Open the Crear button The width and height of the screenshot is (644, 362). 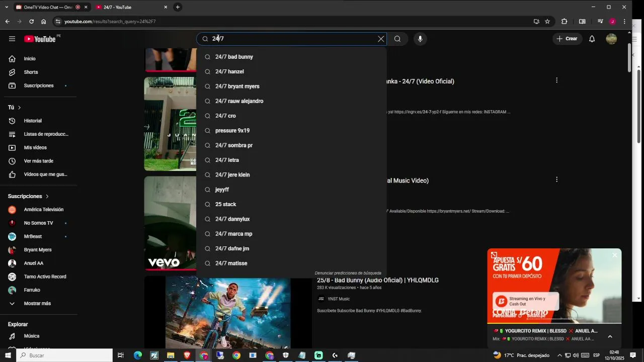(567, 39)
